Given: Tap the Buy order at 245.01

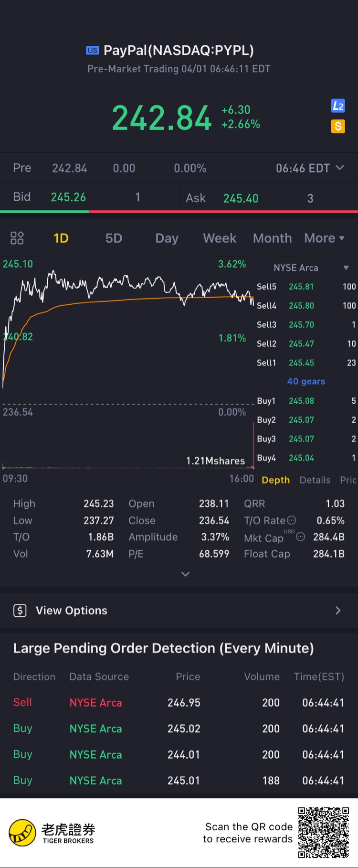Looking at the screenshot, I should pos(179,781).
